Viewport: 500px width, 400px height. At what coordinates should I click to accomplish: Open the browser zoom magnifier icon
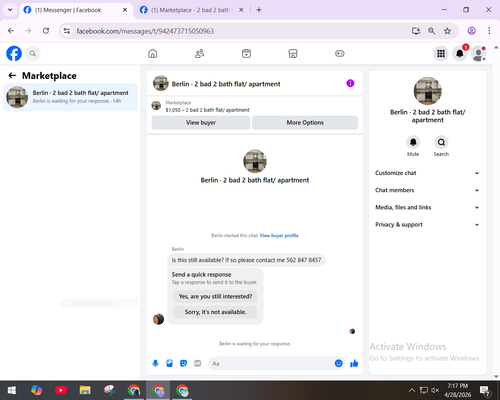431,31
